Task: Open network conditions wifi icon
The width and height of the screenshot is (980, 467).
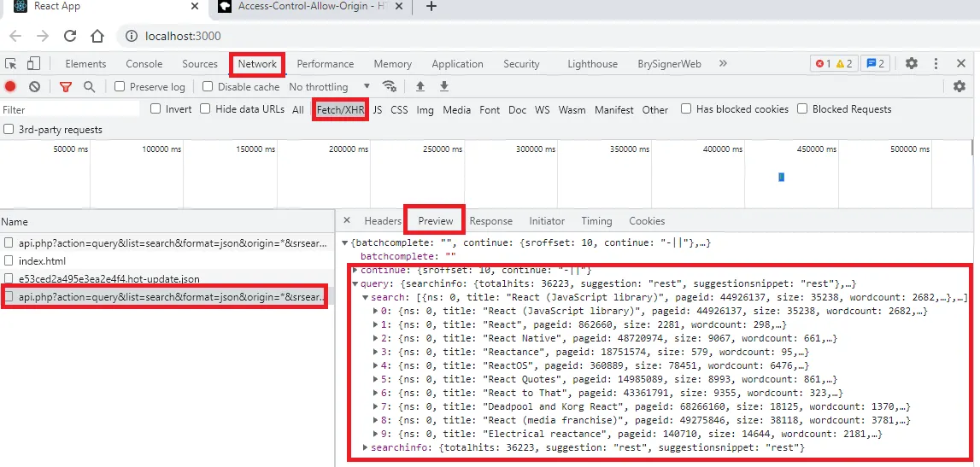Action: point(390,86)
